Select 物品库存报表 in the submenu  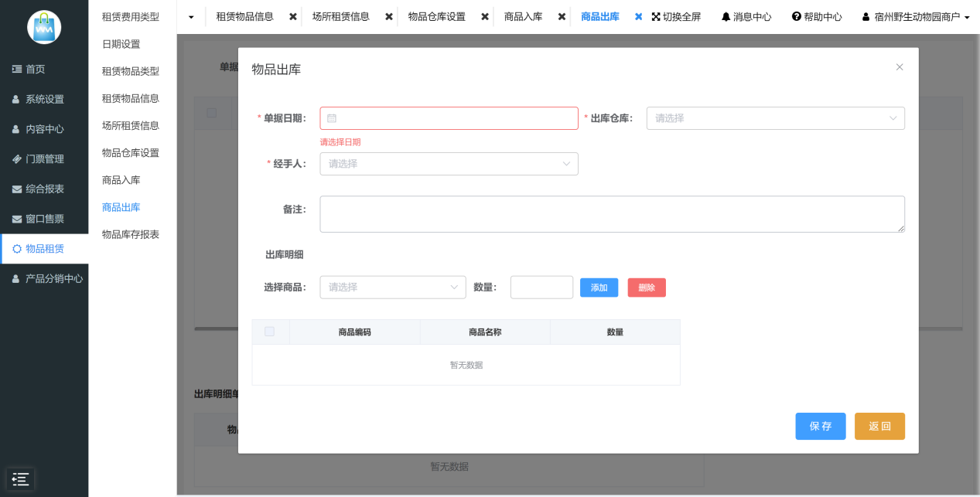click(x=131, y=234)
